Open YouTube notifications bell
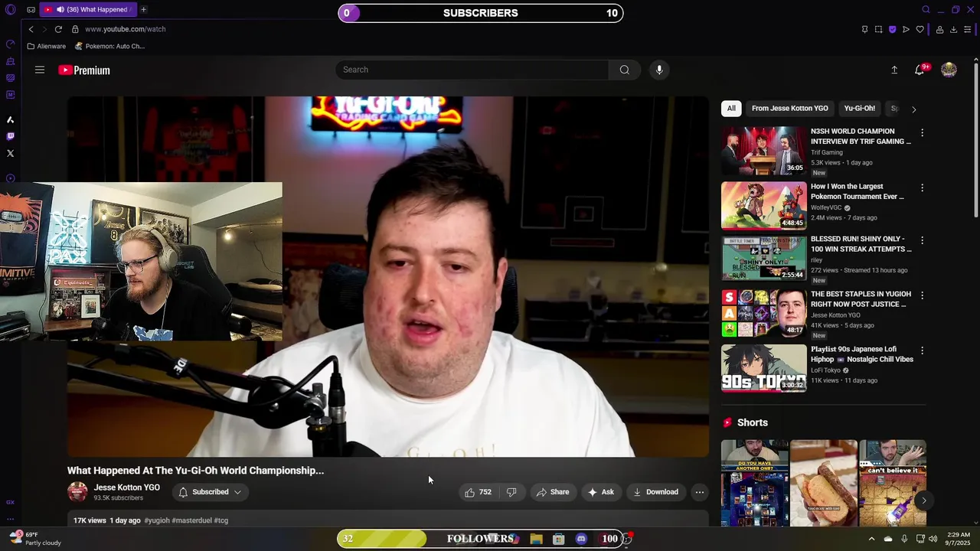 coord(920,70)
